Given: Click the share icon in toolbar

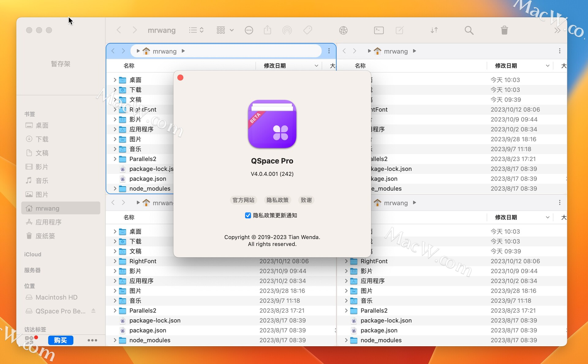Looking at the screenshot, I should click(267, 30).
